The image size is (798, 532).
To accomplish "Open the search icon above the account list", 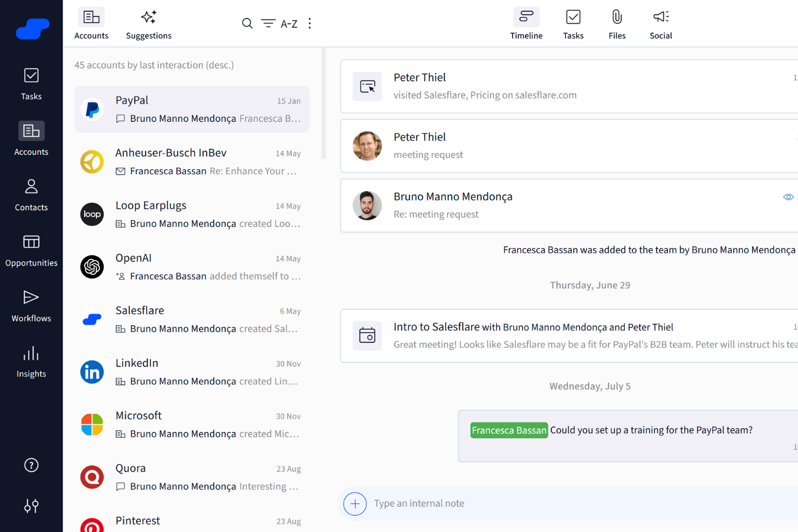I will (x=247, y=23).
